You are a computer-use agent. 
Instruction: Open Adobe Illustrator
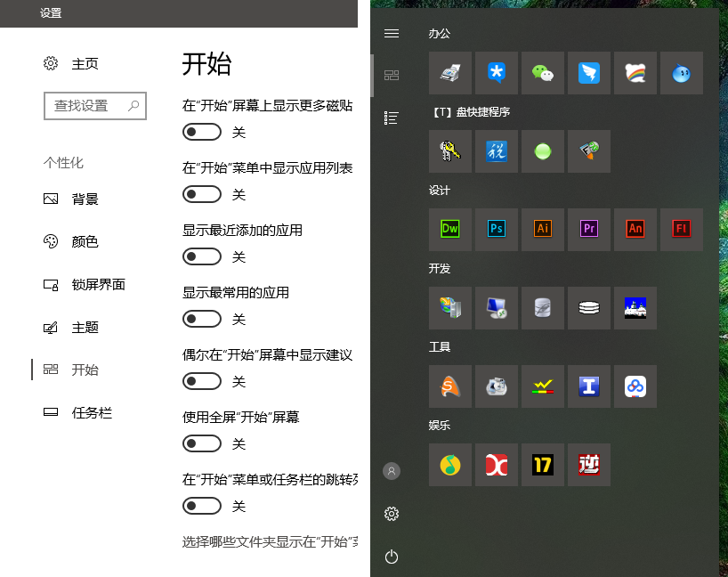pos(543,229)
